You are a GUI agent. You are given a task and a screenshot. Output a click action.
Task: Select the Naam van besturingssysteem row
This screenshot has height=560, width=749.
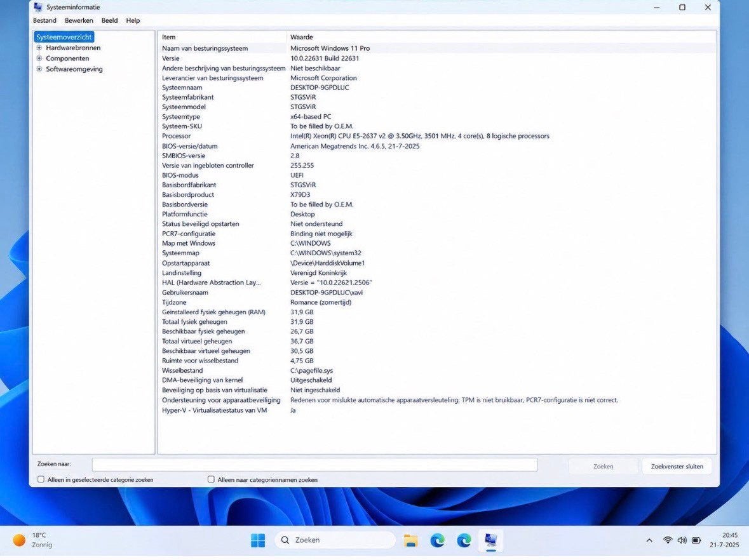click(x=437, y=48)
